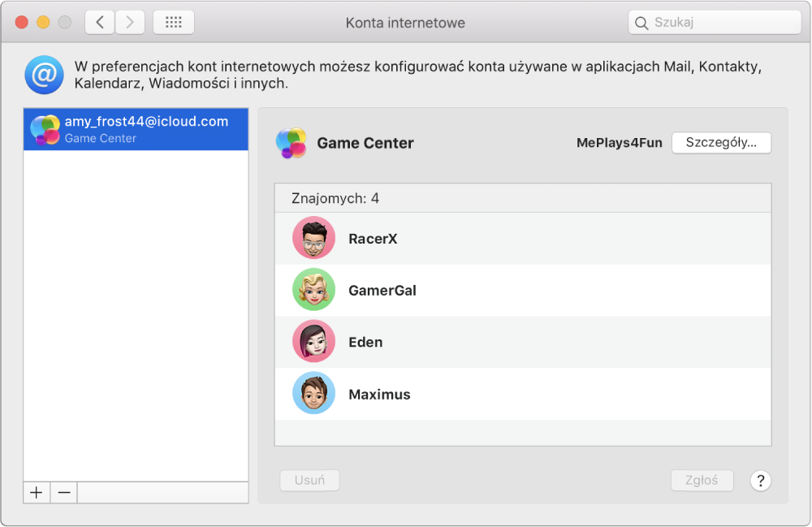Click the internet accounts description text

418,75
